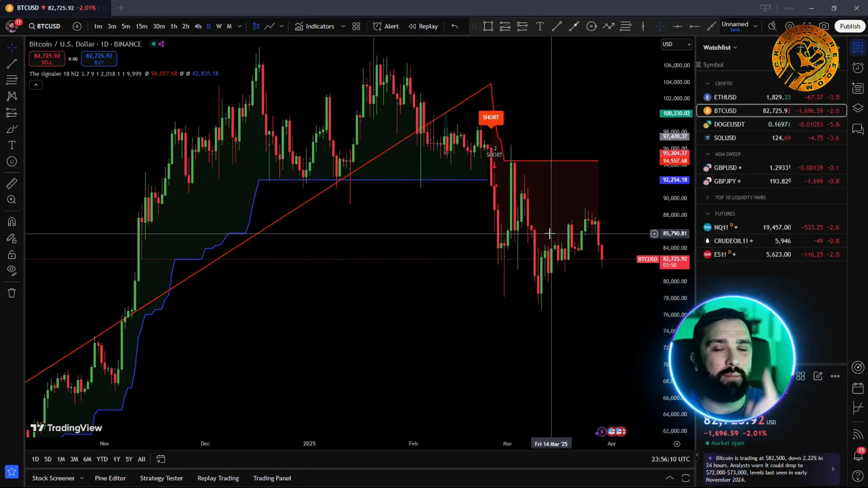Viewport: 868px width, 488px height.
Task: Take a chart snapshot with camera icon
Action: (824, 26)
